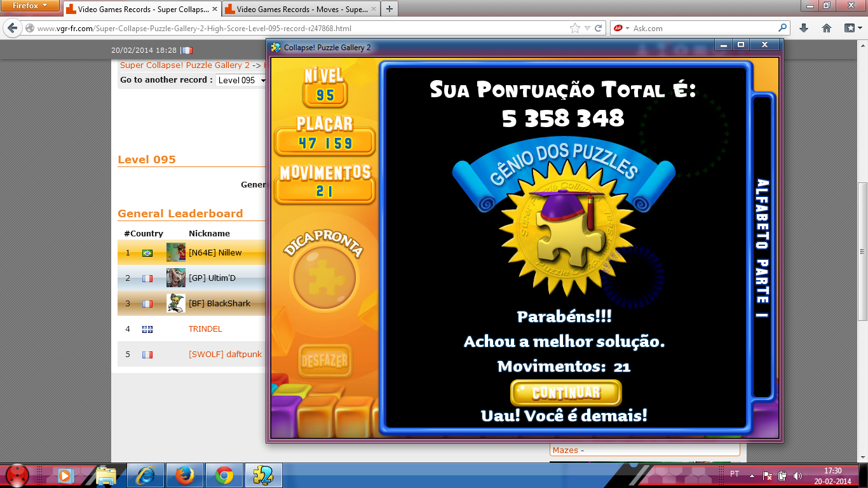Click the bookmark star in address bar
This screenshot has height=488, width=868.
pos(575,29)
